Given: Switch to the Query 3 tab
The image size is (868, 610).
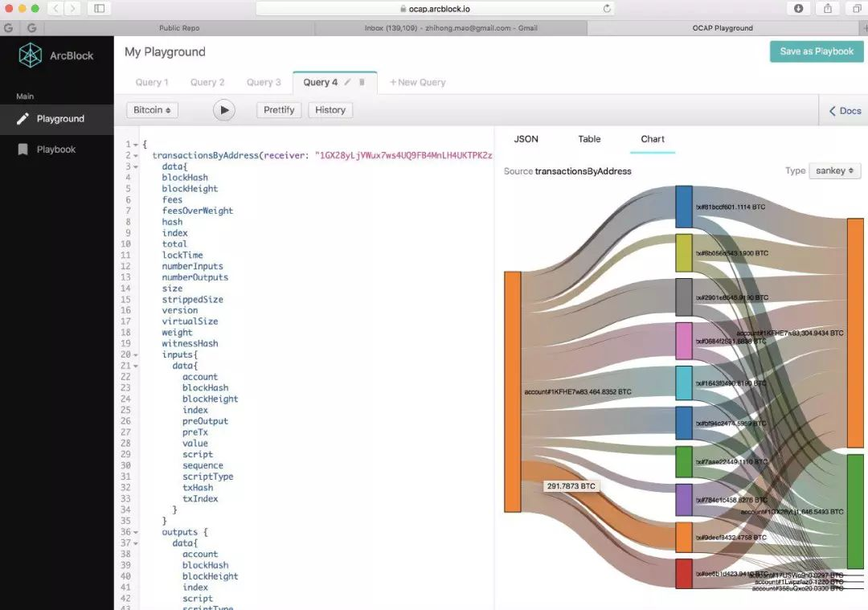Looking at the screenshot, I should pyautogui.click(x=264, y=82).
